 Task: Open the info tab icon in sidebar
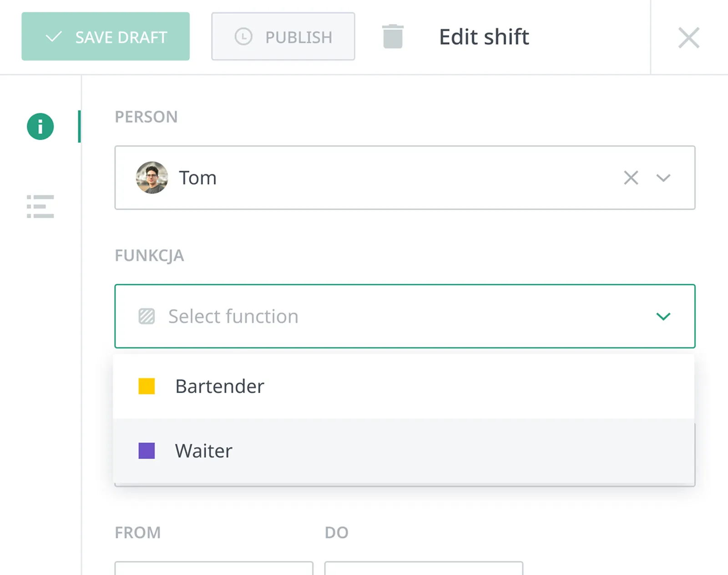coord(40,126)
